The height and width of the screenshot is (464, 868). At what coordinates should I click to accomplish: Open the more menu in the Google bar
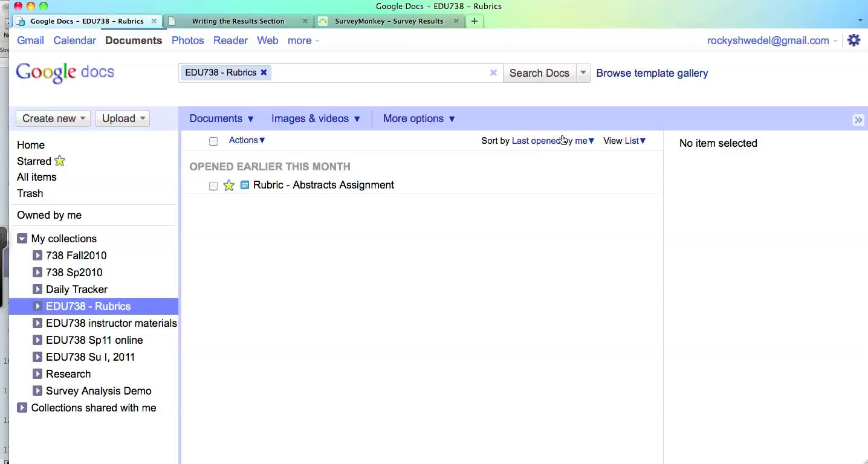(x=303, y=40)
